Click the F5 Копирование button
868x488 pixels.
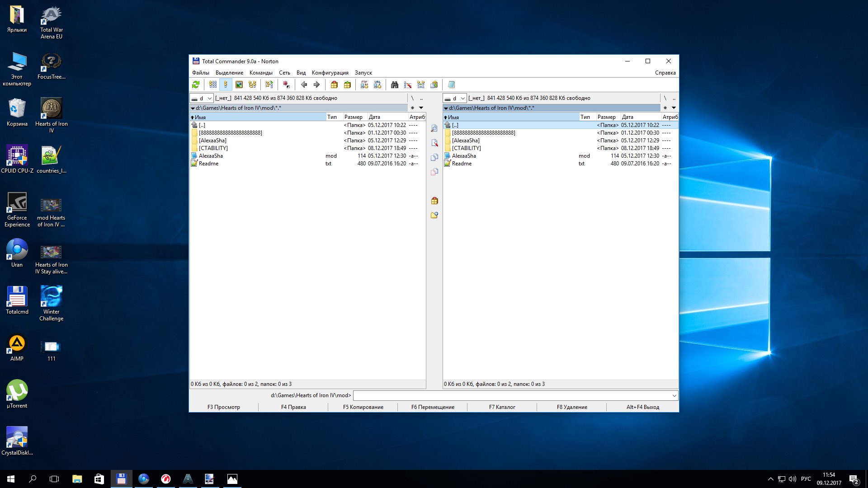click(363, 407)
